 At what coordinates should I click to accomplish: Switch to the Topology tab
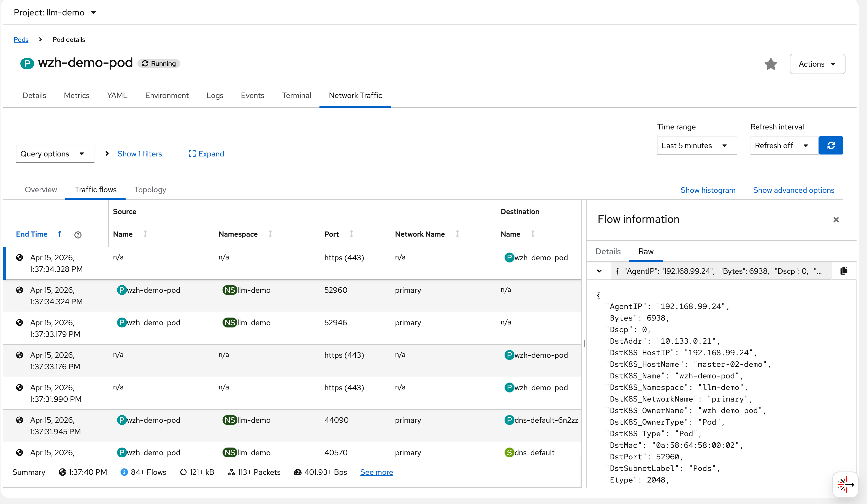click(150, 189)
